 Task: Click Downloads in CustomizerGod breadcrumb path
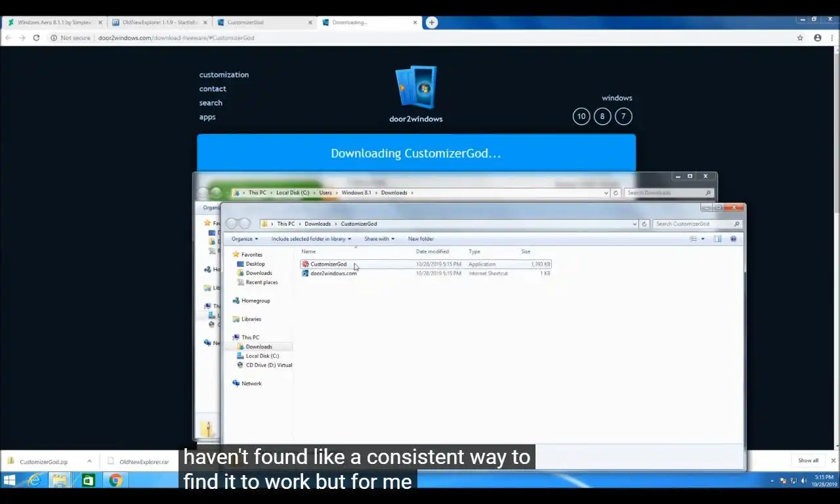point(318,224)
